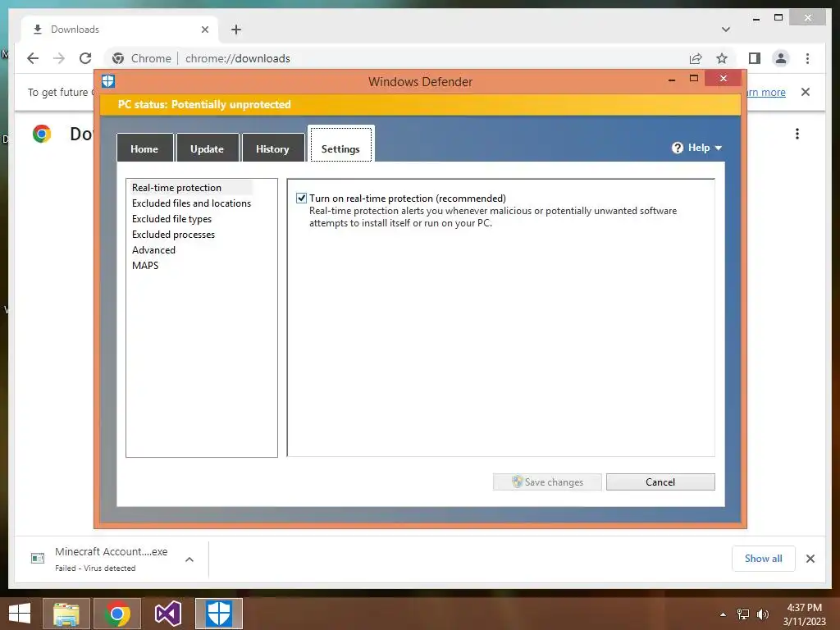Close the Downloads tab
The height and width of the screenshot is (630, 840).
coord(204,30)
